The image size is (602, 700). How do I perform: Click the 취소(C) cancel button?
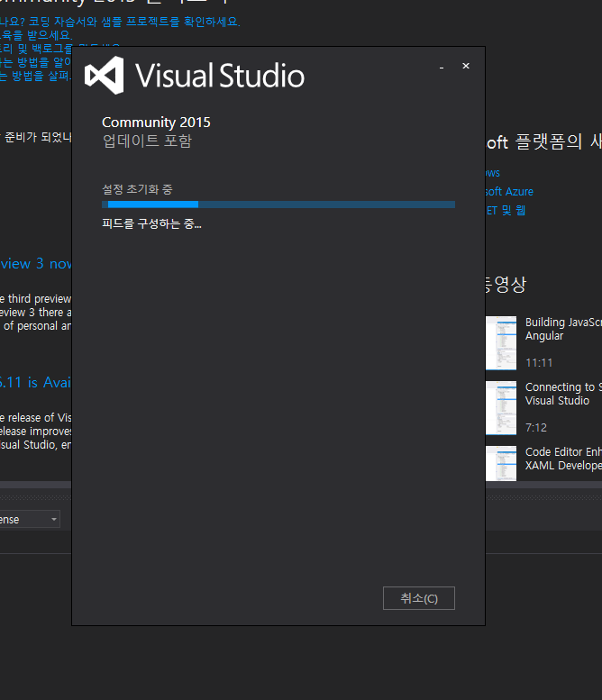tap(419, 598)
